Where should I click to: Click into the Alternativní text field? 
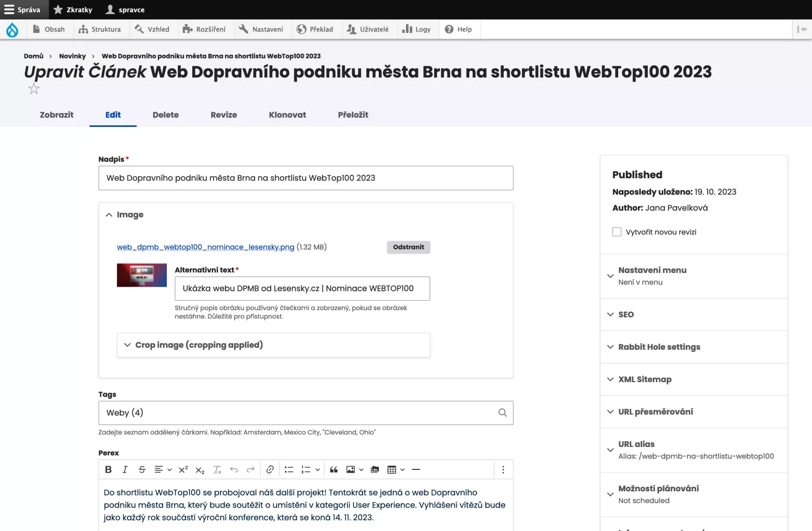point(302,288)
